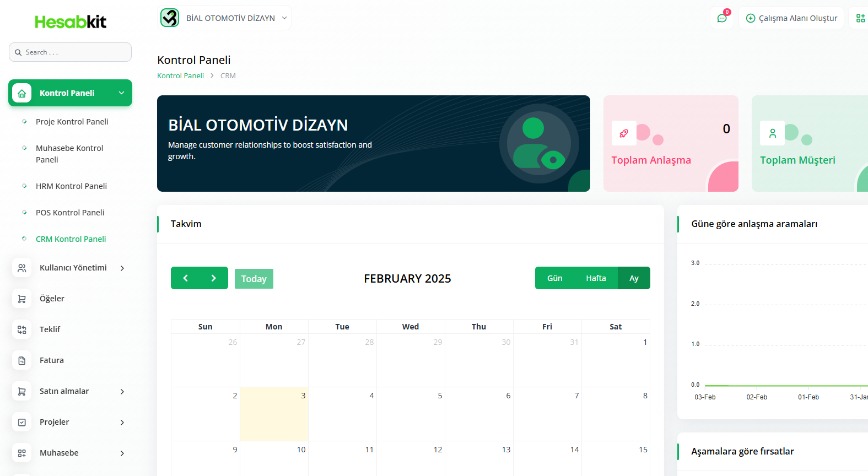Click the BİAL OTOMOTİV workspace logo
The image size is (868, 476).
pyautogui.click(x=170, y=18)
